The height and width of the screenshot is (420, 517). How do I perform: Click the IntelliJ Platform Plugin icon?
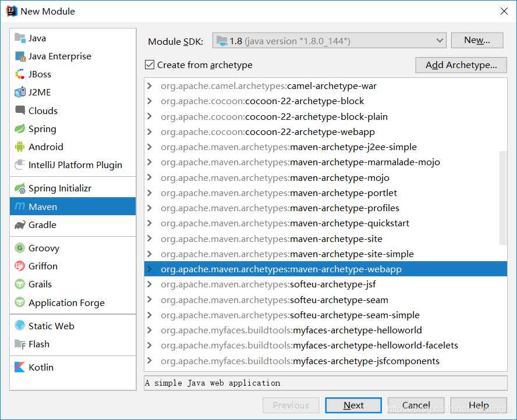pyautogui.click(x=20, y=165)
